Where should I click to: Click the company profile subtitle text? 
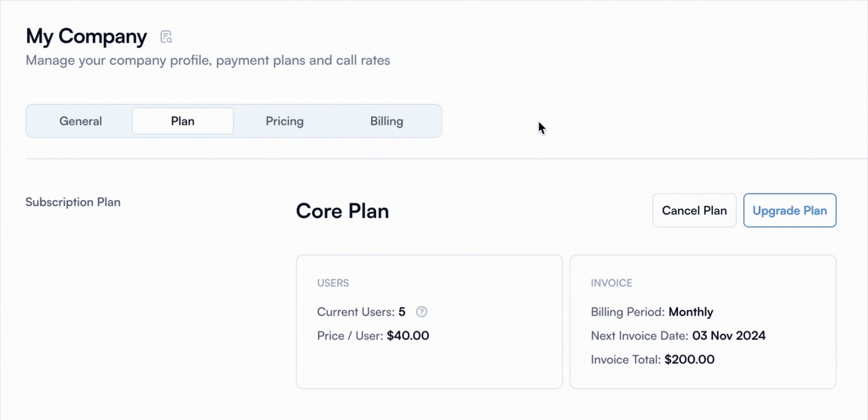(x=207, y=60)
